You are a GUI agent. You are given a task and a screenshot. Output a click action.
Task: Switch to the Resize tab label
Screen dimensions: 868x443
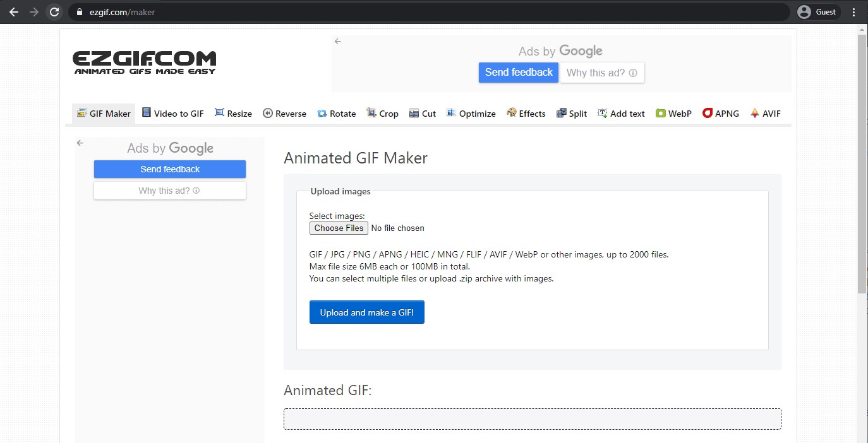tap(239, 114)
